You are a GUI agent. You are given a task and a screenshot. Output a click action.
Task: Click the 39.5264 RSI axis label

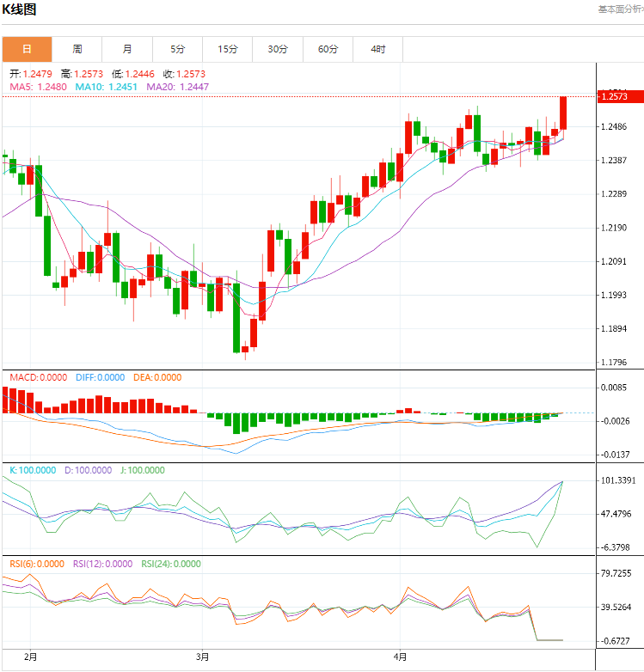point(616,608)
